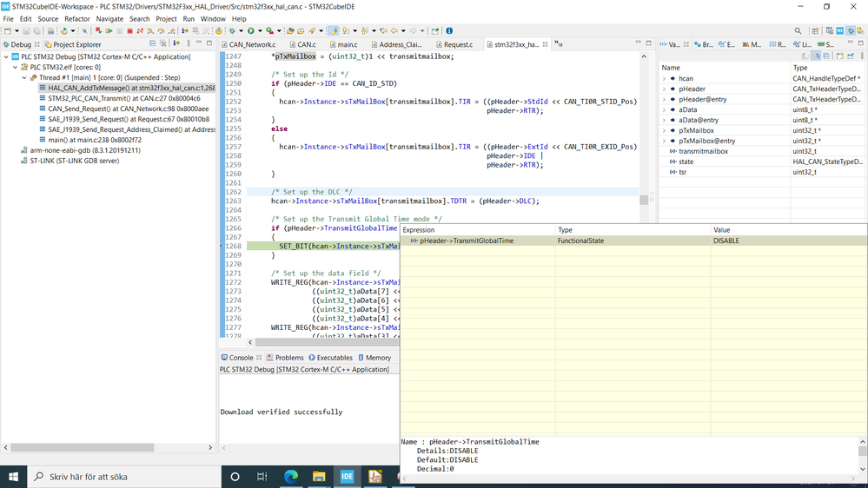Select the Debug perspective gear icon

(851, 31)
